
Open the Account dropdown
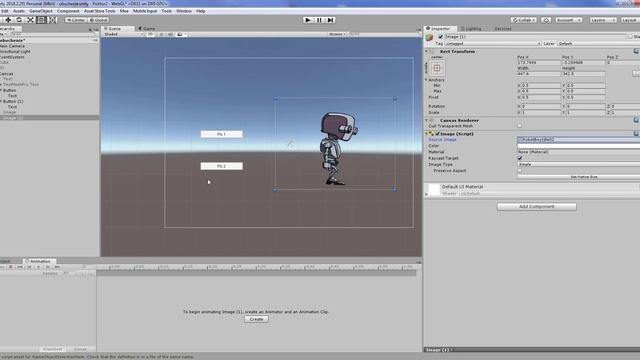(x=568, y=20)
